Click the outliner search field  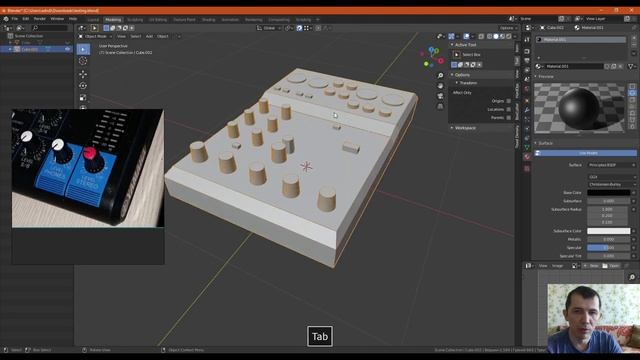tap(49, 28)
